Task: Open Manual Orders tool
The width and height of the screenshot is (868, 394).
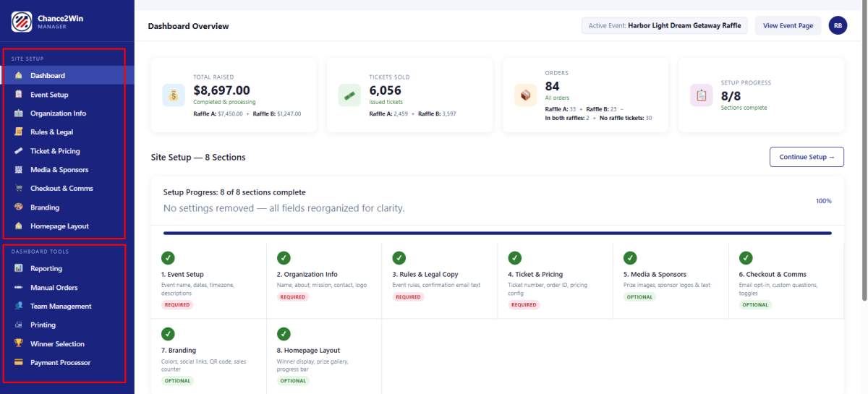Action: (x=67, y=288)
